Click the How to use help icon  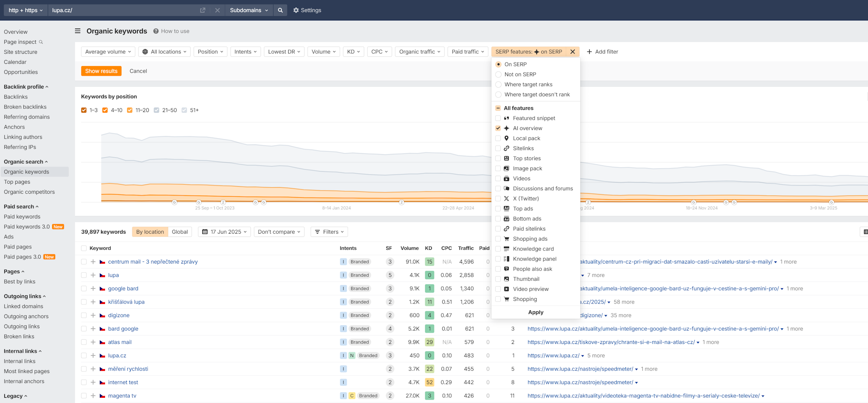coord(156,31)
